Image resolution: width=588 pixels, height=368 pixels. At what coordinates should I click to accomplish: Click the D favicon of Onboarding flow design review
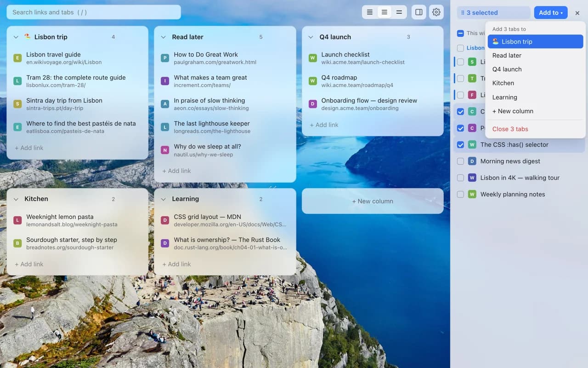(313, 104)
